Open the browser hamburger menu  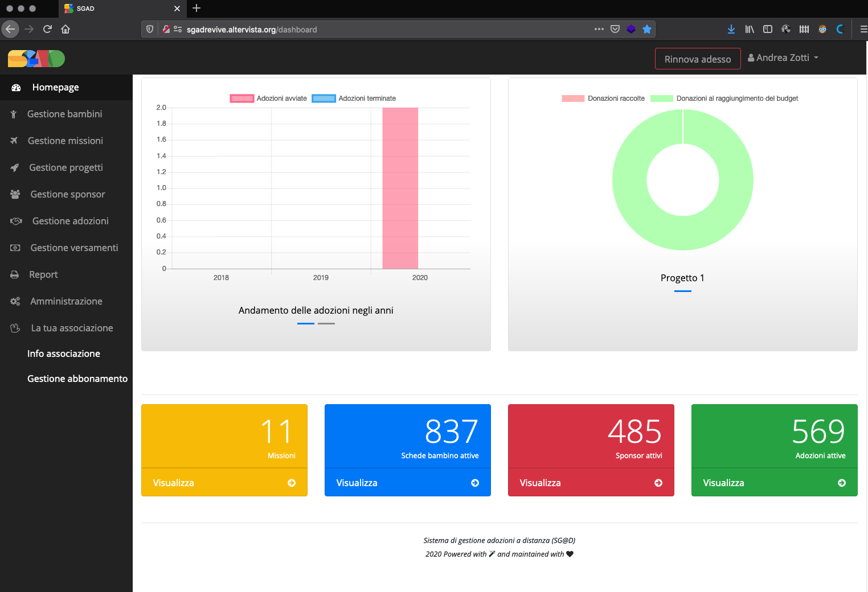point(863,29)
